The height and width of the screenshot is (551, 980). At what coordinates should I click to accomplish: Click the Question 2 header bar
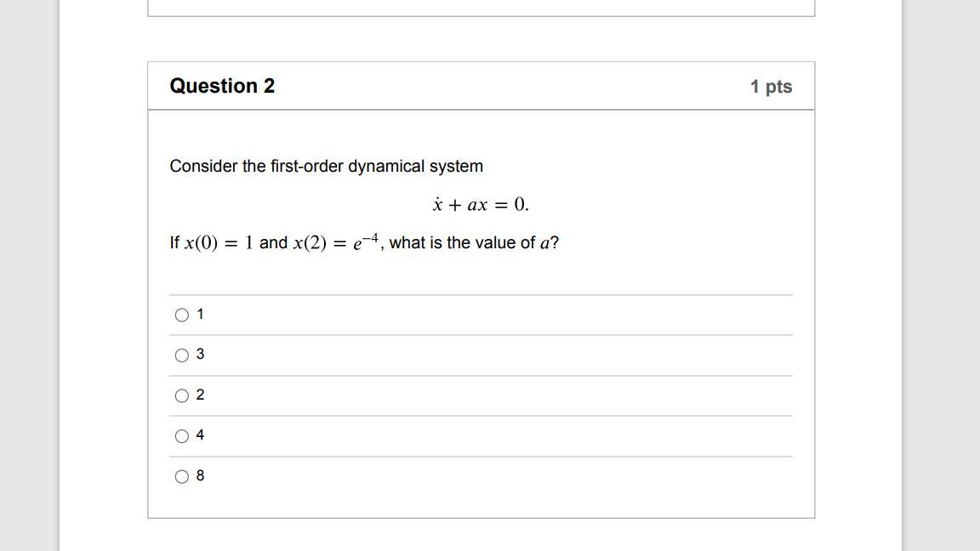[x=481, y=85]
